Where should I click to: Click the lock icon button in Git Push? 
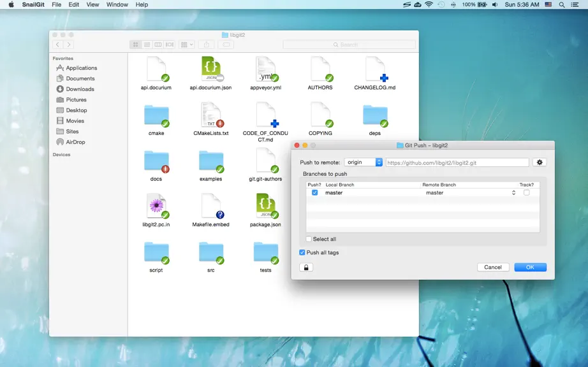coord(306,268)
